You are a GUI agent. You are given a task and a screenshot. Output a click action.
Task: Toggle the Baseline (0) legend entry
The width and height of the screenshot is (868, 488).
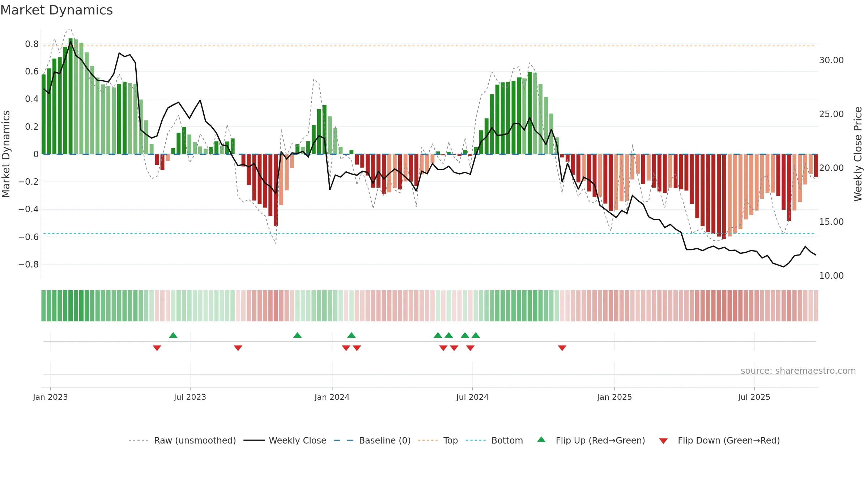click(x=372, y=440)
